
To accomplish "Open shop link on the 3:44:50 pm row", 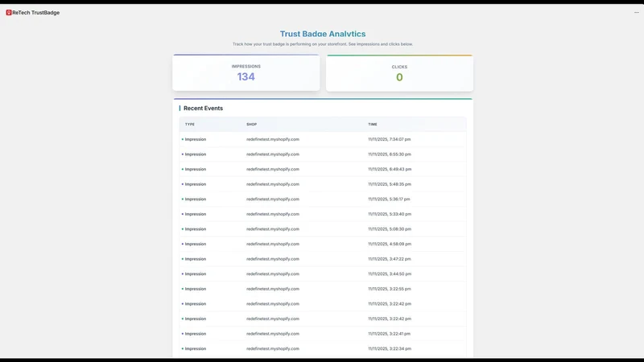I will point(273,274).
